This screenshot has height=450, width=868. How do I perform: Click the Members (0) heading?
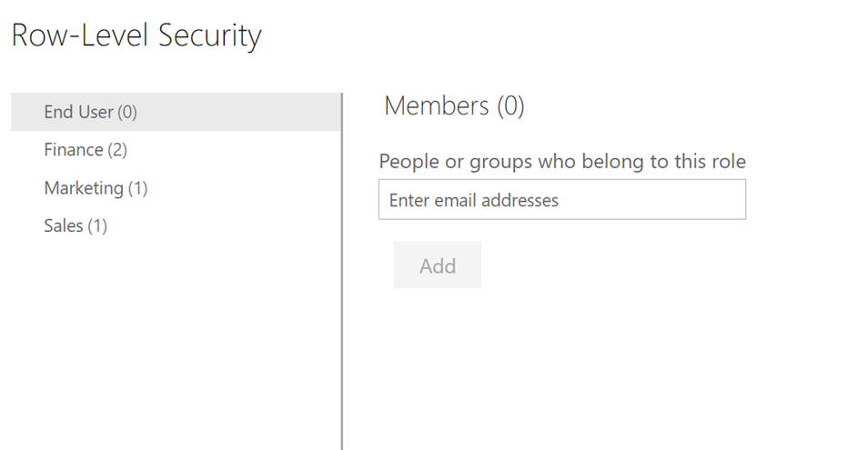pos(454,106)
